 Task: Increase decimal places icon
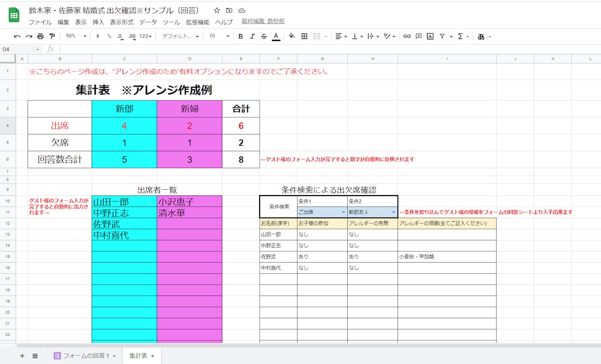132,36
